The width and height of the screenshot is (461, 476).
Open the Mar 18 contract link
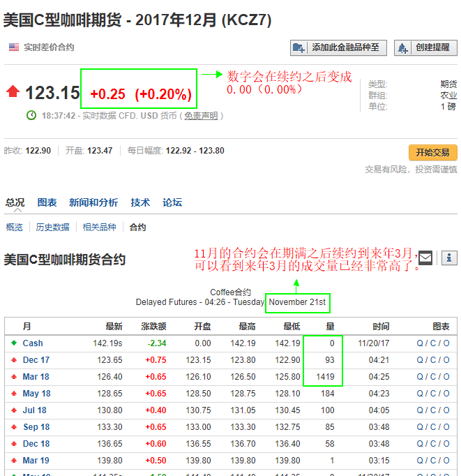pyautogui.click(x=36, y=377)
